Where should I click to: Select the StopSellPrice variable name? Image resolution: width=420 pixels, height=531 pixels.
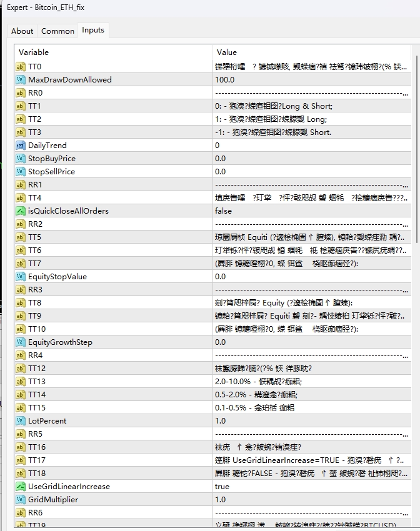[x=51, y=172]
